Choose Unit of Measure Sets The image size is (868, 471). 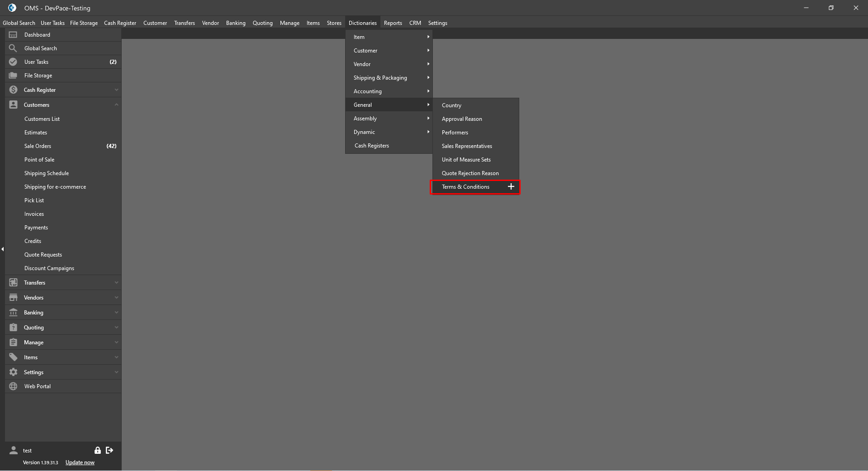[x=476, y=160]
